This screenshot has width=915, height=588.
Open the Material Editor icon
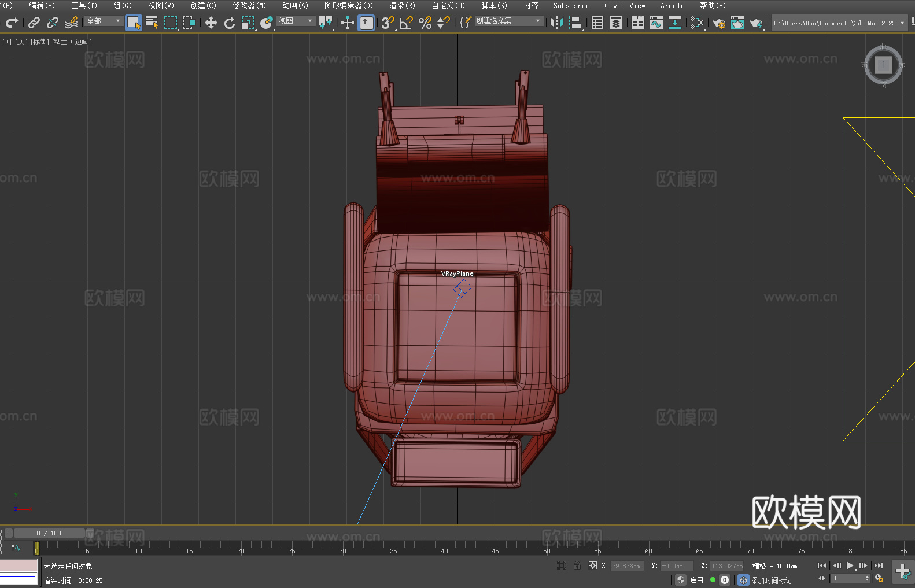pos(697,23)
